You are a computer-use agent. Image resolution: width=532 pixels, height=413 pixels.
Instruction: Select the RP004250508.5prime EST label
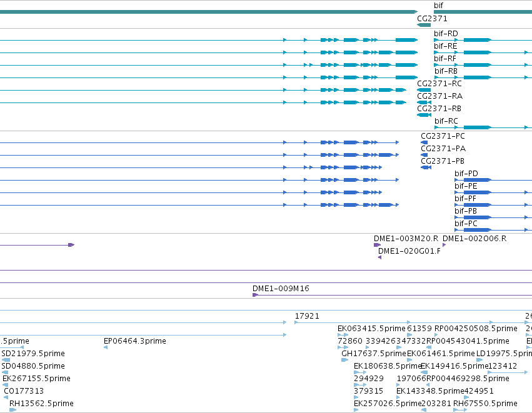click(476, 329)
